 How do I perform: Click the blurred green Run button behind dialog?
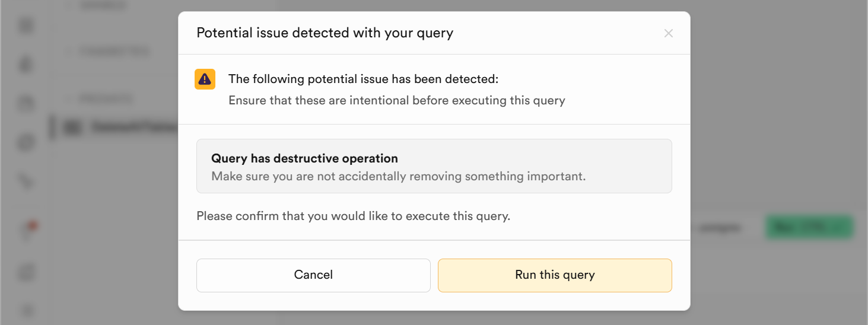tap(809, 227)
